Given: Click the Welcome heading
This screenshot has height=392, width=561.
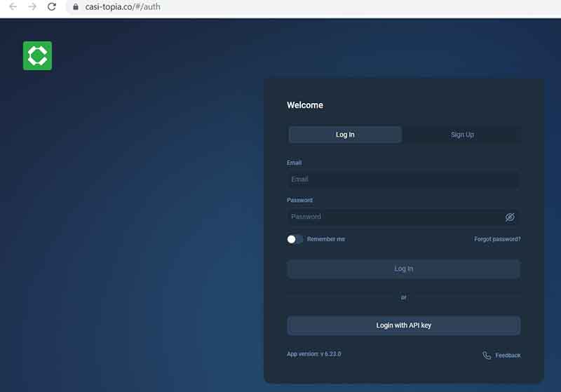Looking at the screenshot, I should (305, 105).
